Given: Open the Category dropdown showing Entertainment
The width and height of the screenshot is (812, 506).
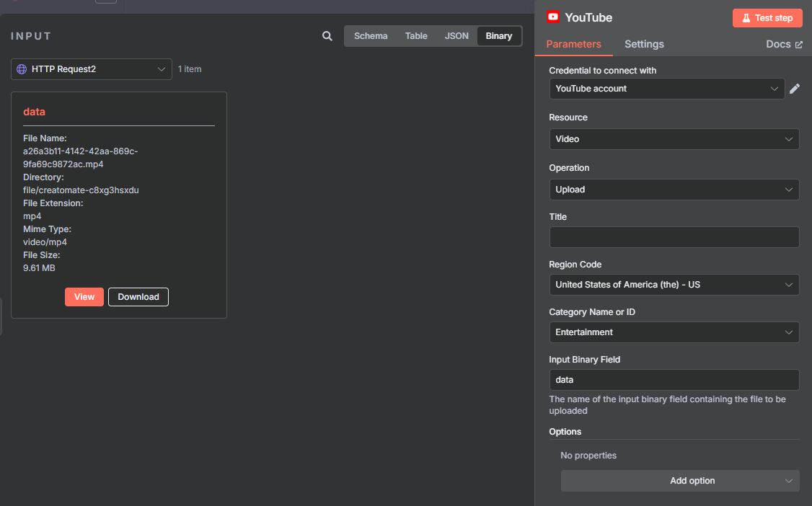Looking at the screenshot, I should tap(674, 332).
